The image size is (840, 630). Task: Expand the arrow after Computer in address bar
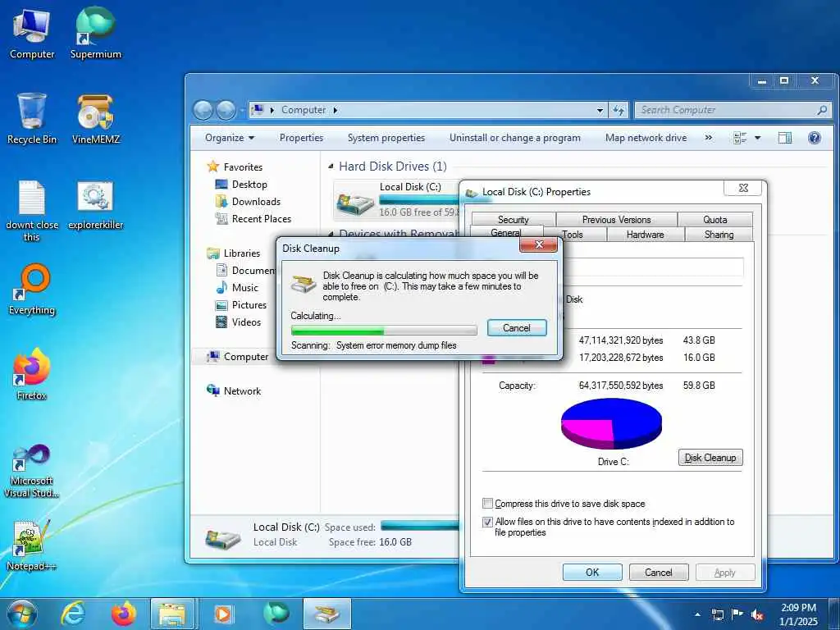click(x=336, y=110)
